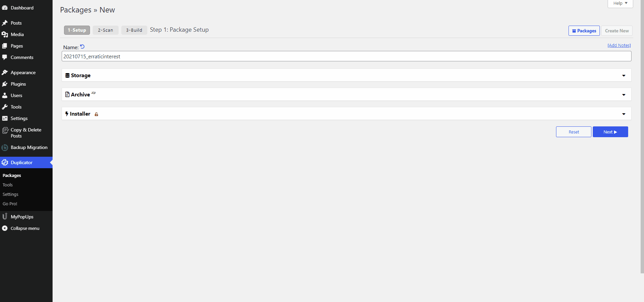Open Go Pro! submenu item
The width and height of the screenshot is (644, 302).
(x=10, y=204)
